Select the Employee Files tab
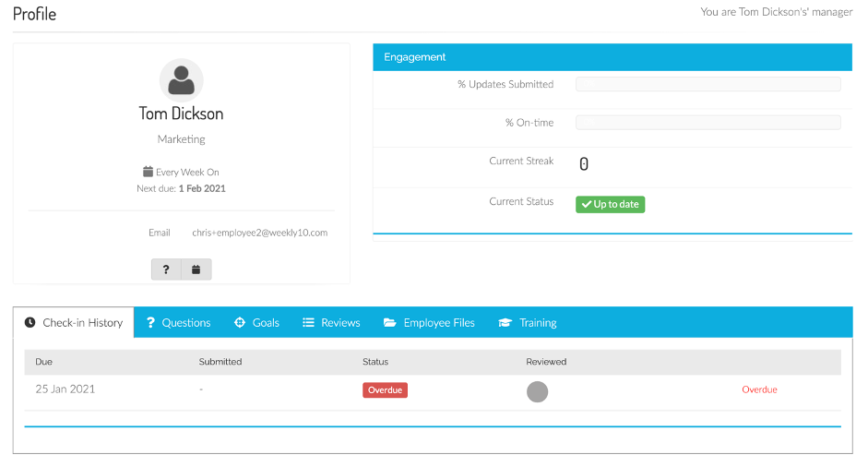 439,323
